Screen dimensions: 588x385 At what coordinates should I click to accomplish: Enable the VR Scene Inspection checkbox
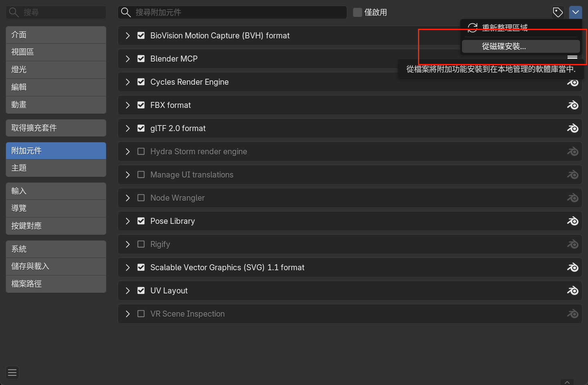(141, 314)
